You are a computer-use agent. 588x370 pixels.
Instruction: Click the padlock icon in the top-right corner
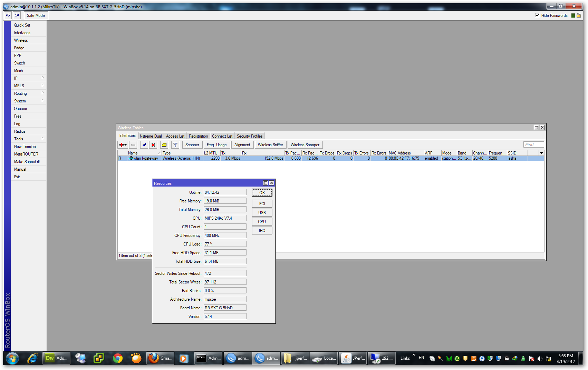(579, 15)
